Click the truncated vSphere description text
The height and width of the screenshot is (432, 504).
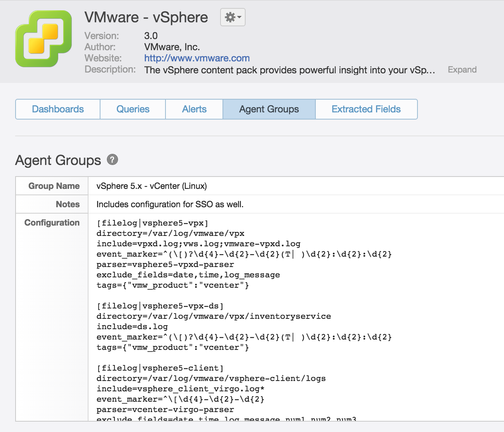(x=289, y=70)
